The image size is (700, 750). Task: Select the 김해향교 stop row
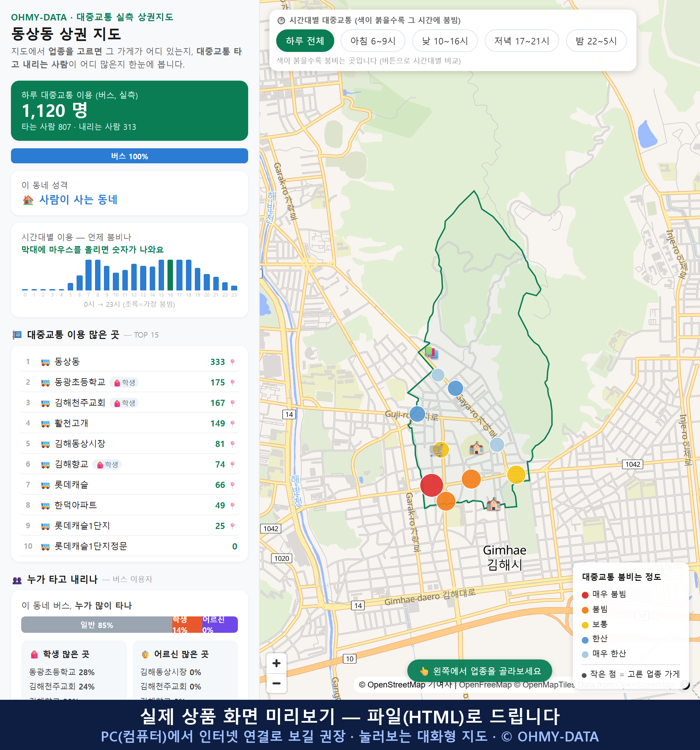130,464
